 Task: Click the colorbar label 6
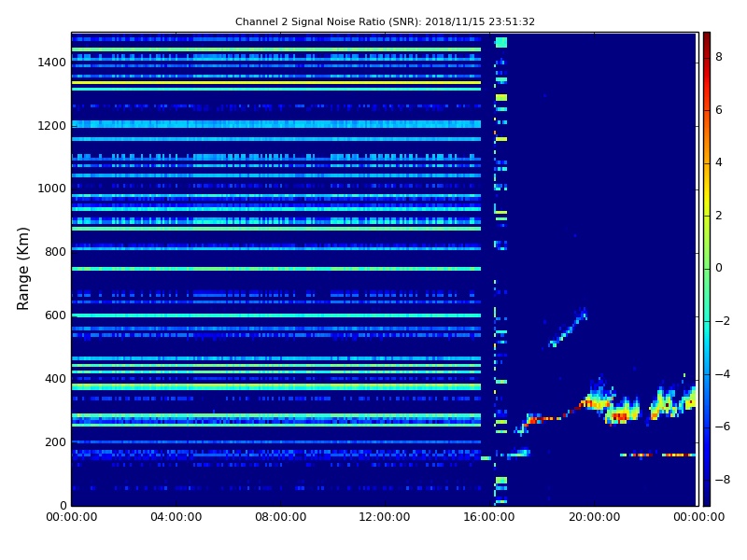pyautogui.click(x=719, y=110)
